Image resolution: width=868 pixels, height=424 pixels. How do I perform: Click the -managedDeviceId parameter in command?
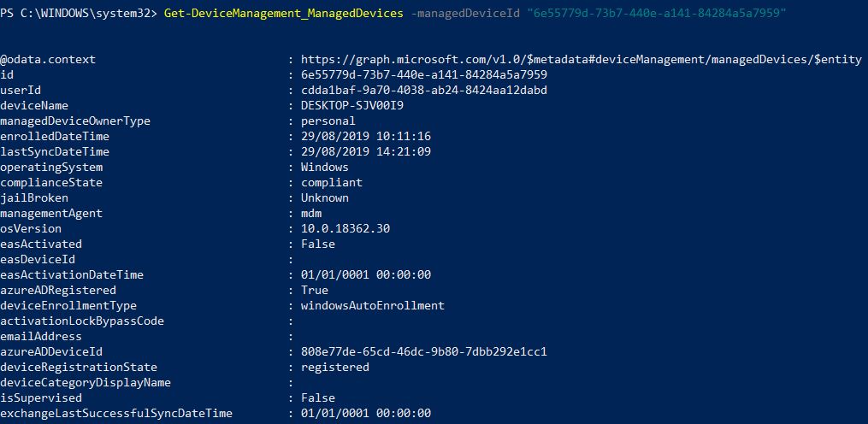pos(465,14)
